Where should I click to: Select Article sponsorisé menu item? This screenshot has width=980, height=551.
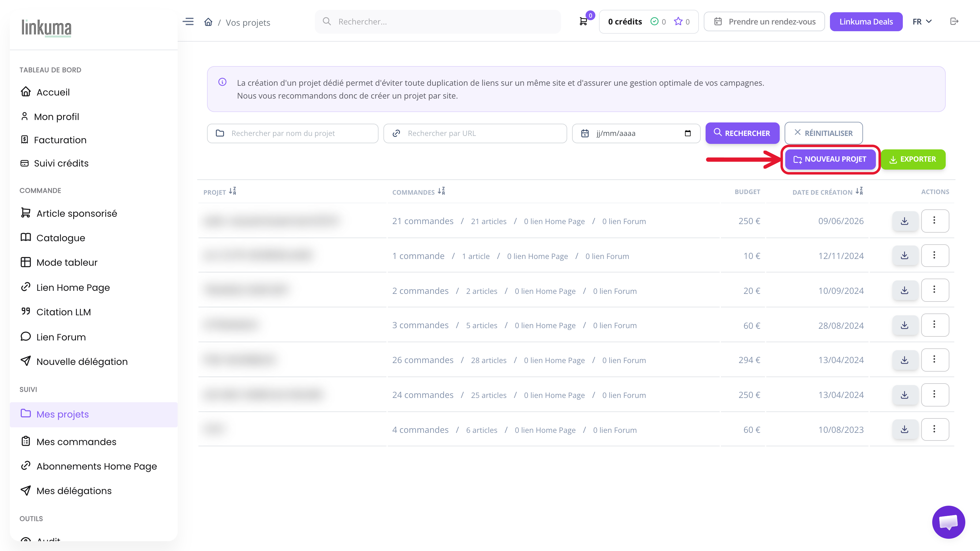pyautogui.click(x=94, y=213)
